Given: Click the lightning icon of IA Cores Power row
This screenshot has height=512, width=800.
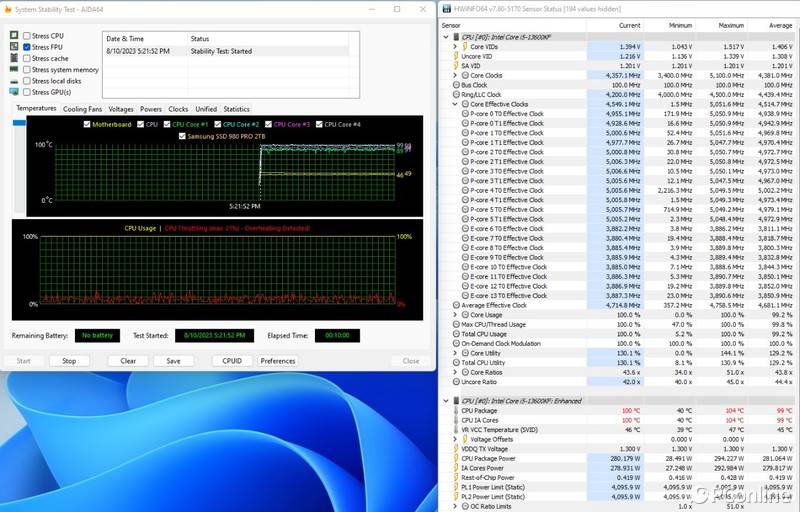Looking at the screenshot, I should (456, 468).
